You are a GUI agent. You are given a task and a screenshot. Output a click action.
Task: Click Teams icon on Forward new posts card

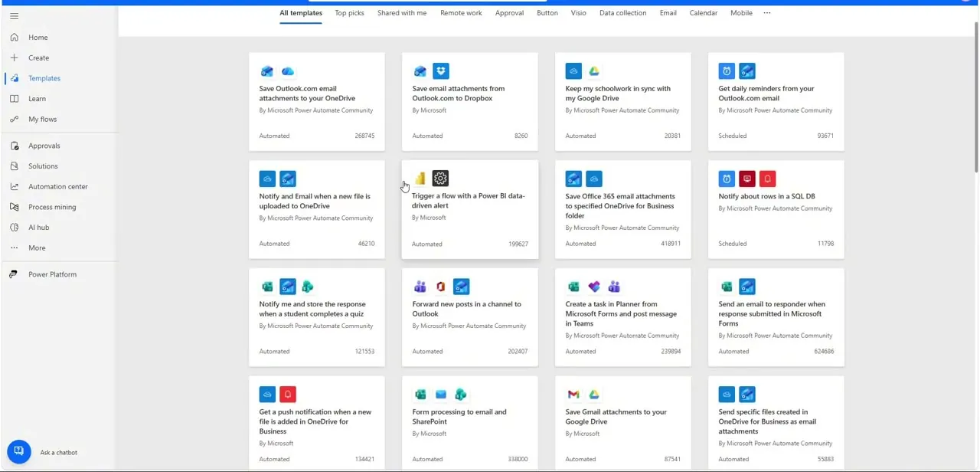420,287
